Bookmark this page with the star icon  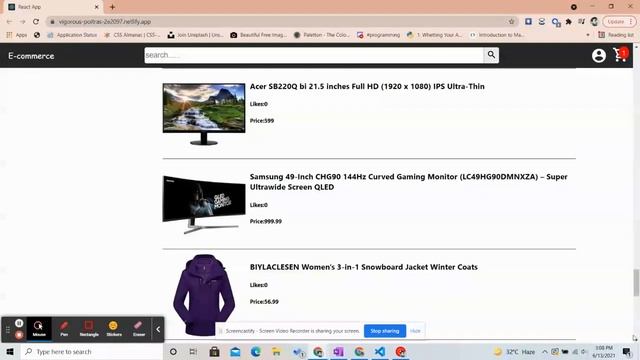point(511,22)
